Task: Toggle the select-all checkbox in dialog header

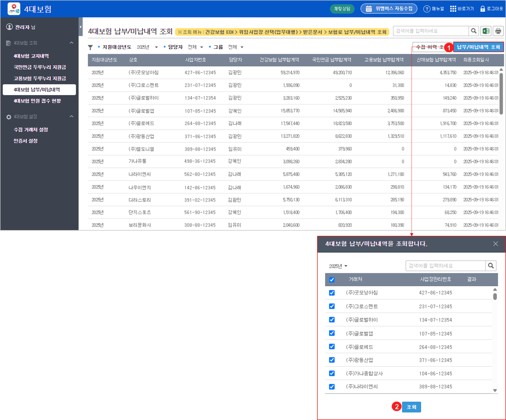Action: (x=332, y=280)
